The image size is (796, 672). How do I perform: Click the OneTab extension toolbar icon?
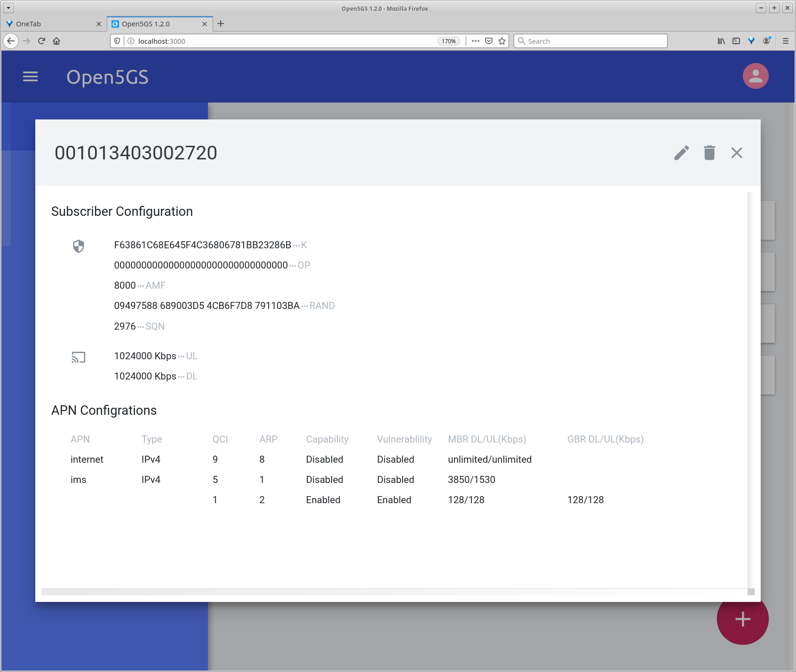coord(751,41)
